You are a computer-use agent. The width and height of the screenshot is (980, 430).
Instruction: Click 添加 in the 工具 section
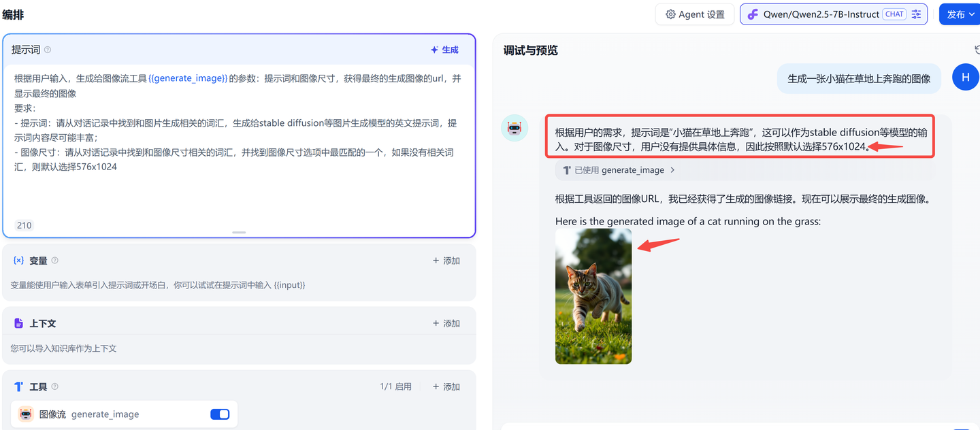point(446,386)
